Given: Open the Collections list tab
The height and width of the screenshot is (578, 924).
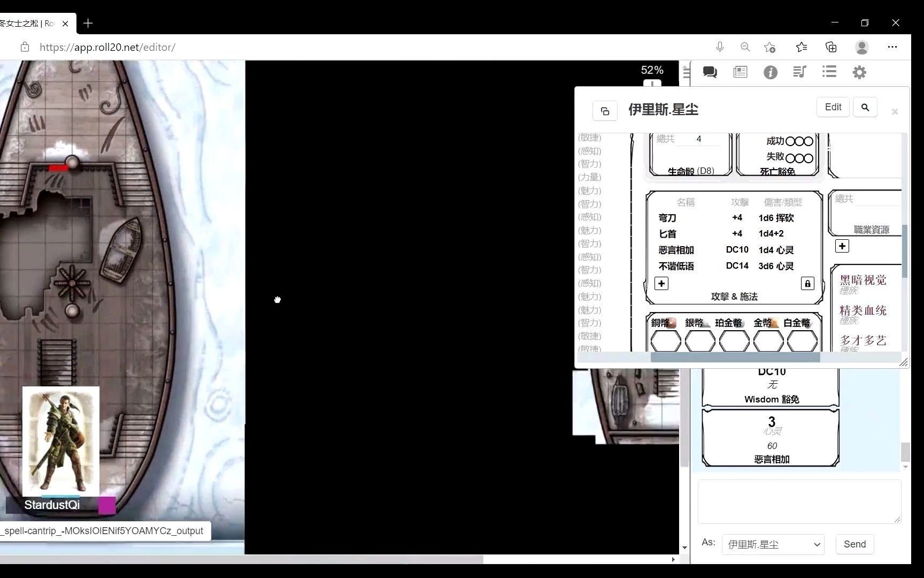Looking at the screenshot, I should (829, 72).
